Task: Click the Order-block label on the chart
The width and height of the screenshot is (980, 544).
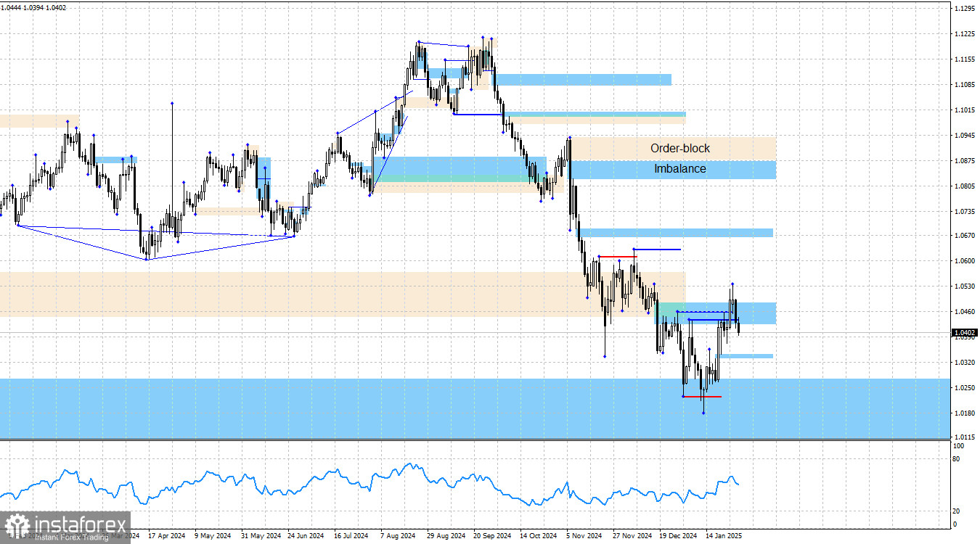Action: coord(680,148)
